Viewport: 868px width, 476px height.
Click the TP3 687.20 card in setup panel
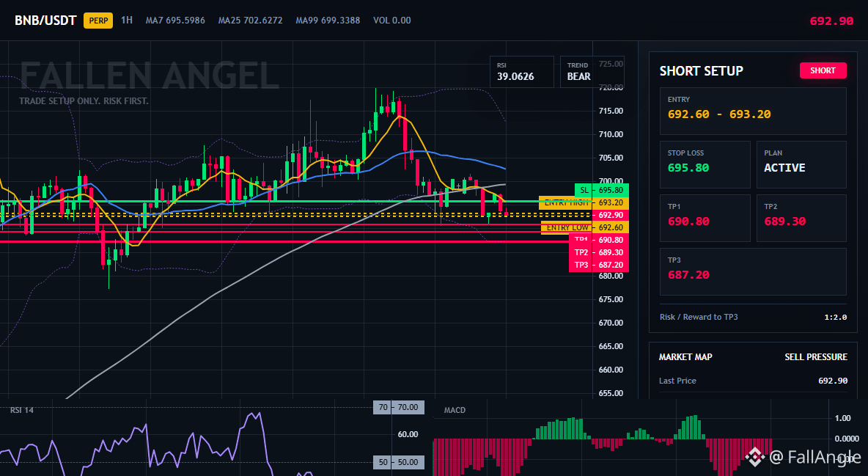click(753, 271)
